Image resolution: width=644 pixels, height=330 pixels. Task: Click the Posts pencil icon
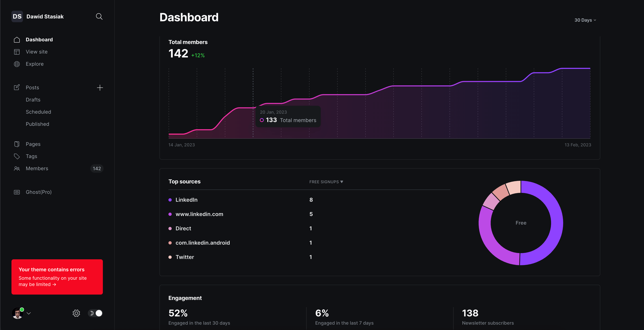tap(17, 87)
